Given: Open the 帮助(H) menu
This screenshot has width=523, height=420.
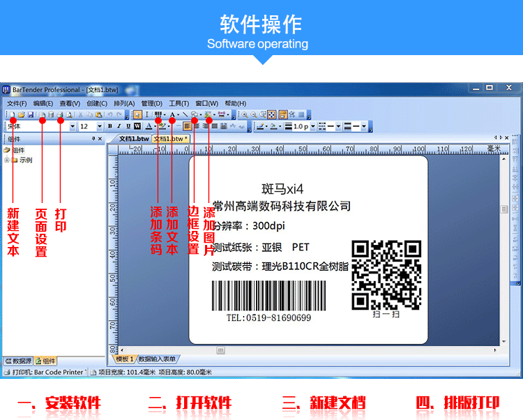Looking at the screenshot, I should [236, 103].
